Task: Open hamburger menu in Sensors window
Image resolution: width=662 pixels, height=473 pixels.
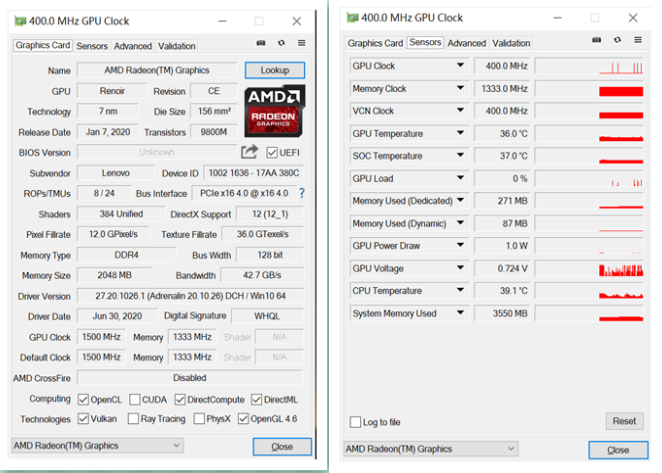Action: (x=638, y=40)
